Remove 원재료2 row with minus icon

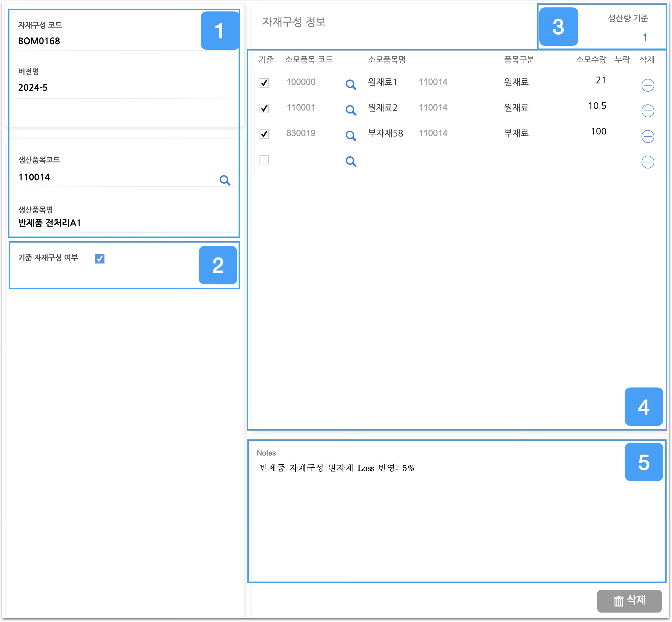tap(647, 111)
